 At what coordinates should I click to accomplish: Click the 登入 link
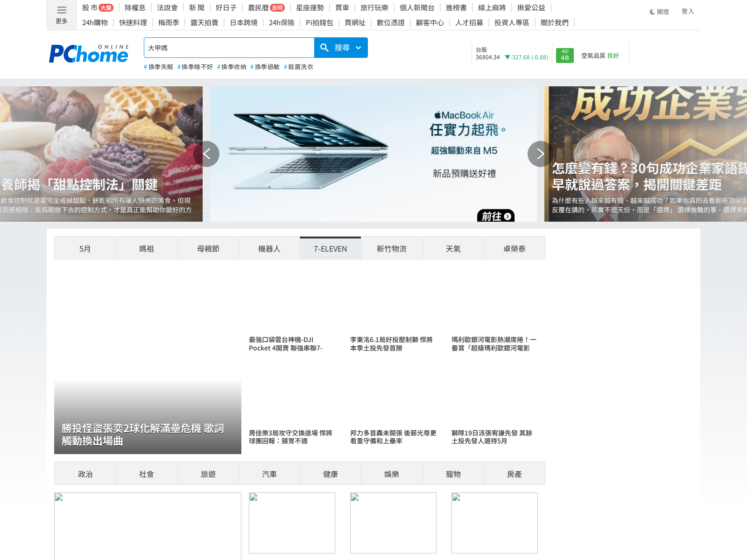click(687, 12)
